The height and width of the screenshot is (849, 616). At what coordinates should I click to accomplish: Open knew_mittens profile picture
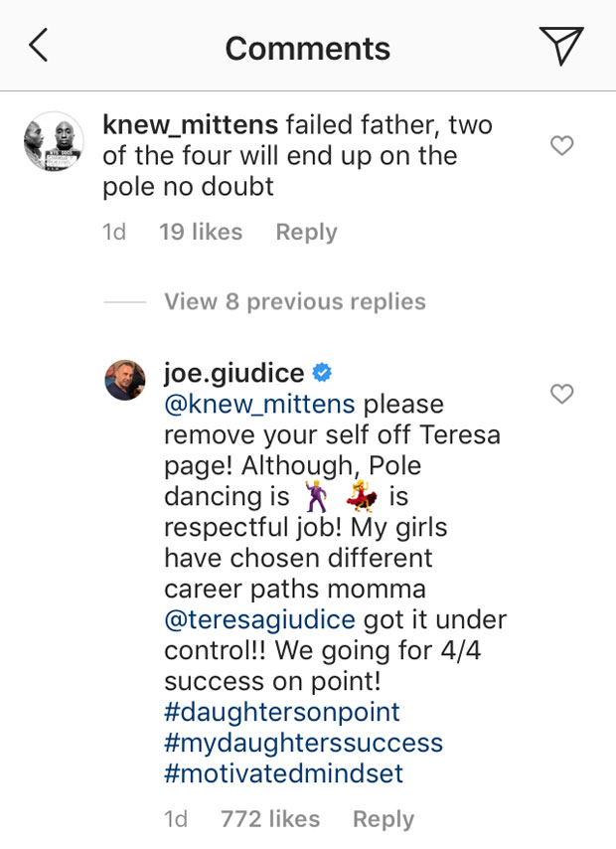point(54,141)
